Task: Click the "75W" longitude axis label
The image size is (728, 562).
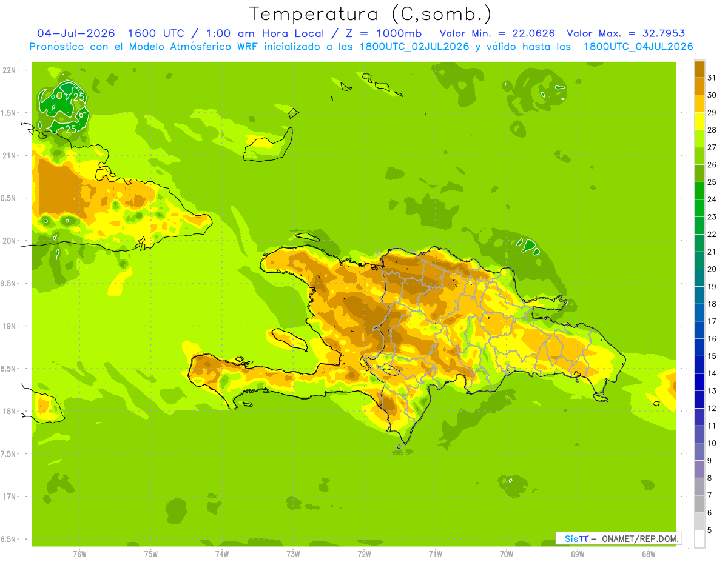Action: [150, 554]
